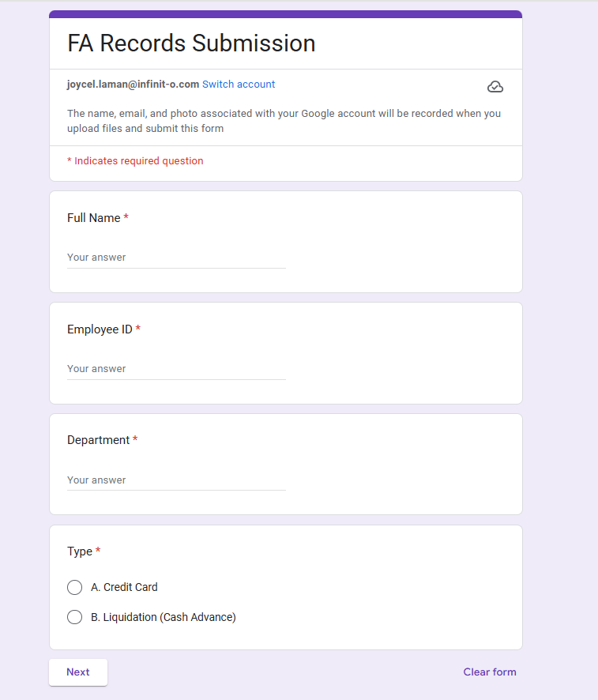
Task: Click the Google account recording notice text
Action: click(x=284, y=121)
